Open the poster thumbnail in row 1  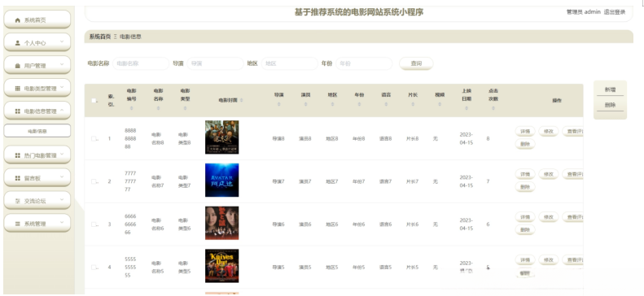point(221,137)
